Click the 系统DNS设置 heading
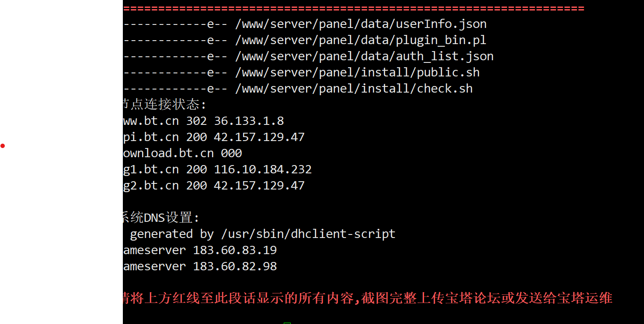The width and height of the screenshot is (644, 324). [x=161, y=217]
